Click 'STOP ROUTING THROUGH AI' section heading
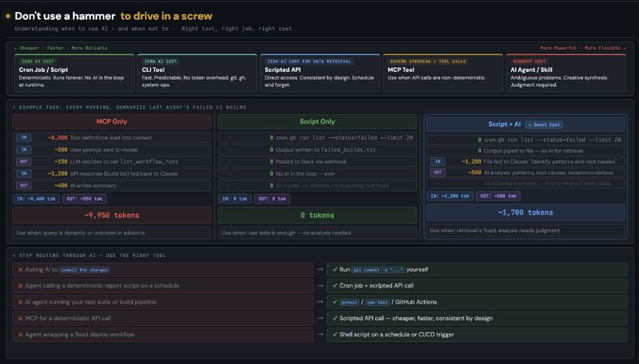639x364 pixels. [89, 255]
